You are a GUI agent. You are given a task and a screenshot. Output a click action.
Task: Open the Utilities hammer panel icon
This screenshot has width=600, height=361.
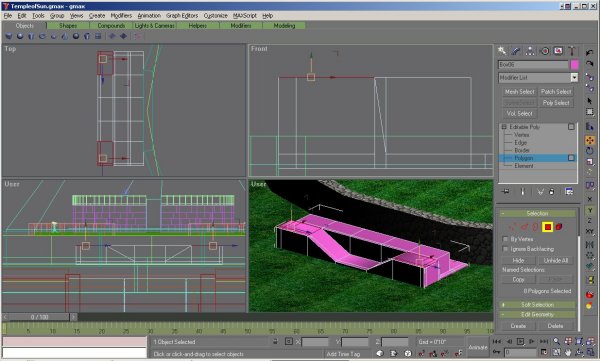[572, 51]
